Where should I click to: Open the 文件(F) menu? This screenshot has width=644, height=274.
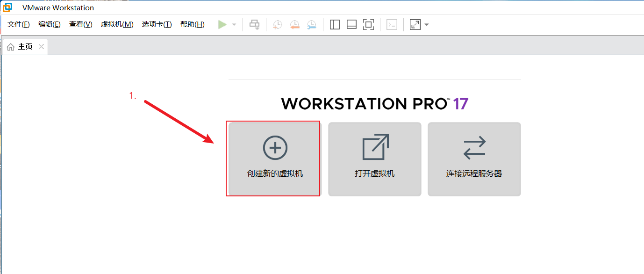tap(19, 24)
